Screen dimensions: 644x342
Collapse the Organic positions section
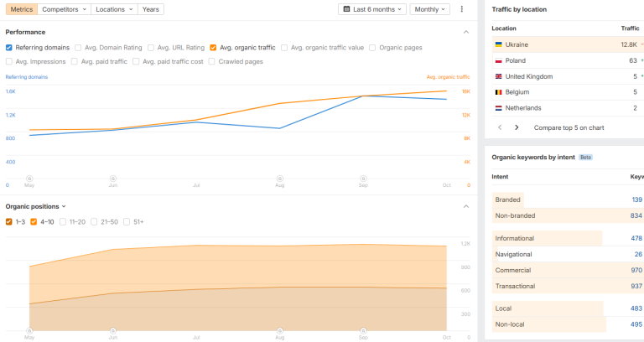click(x=465, y=206)
